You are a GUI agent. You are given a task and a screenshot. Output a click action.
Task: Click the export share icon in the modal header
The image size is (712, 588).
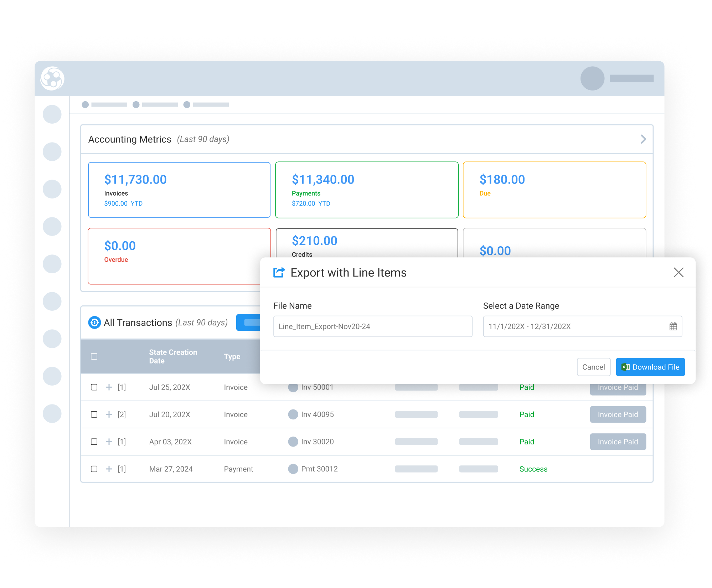pos(279,272)
